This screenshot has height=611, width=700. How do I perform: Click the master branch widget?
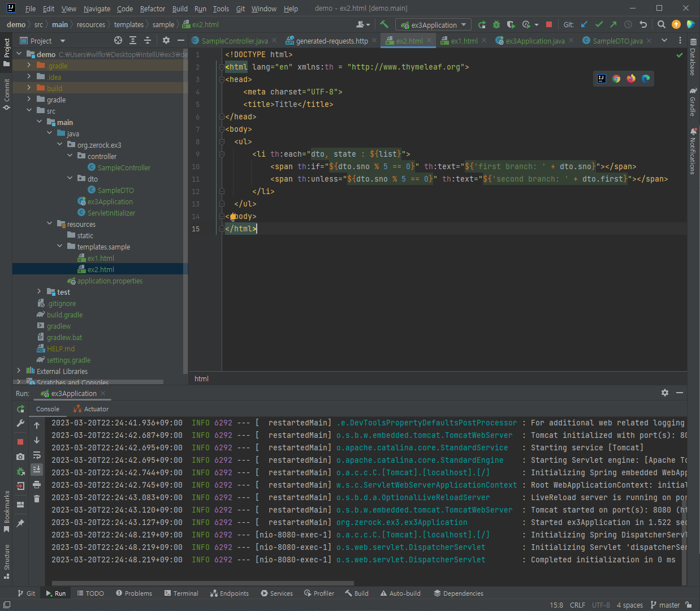[665, 605]
